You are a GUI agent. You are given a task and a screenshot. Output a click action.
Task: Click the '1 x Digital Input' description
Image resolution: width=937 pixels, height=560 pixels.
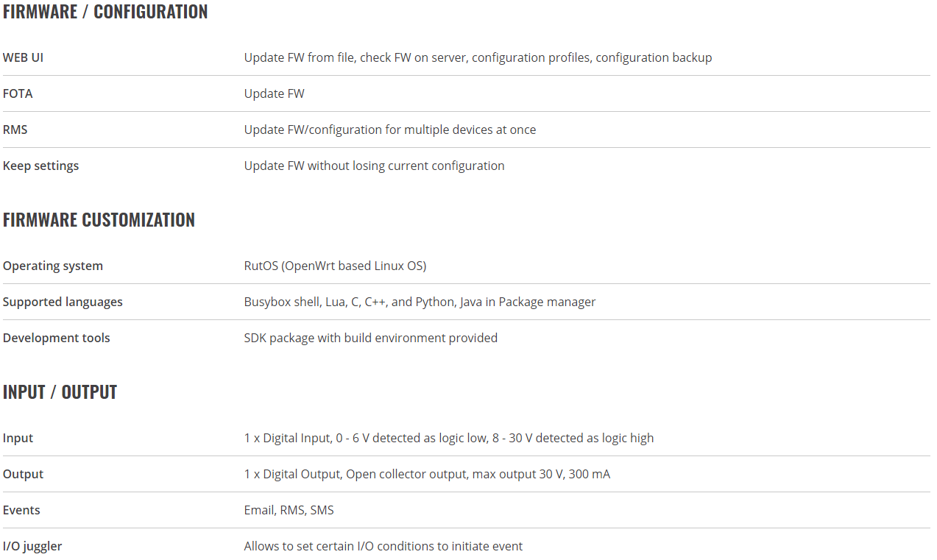(x=287, y=438)
